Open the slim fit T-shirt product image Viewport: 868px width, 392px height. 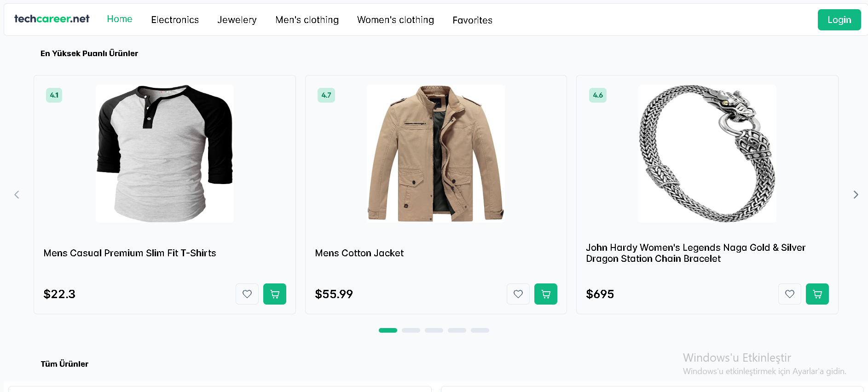165,154
